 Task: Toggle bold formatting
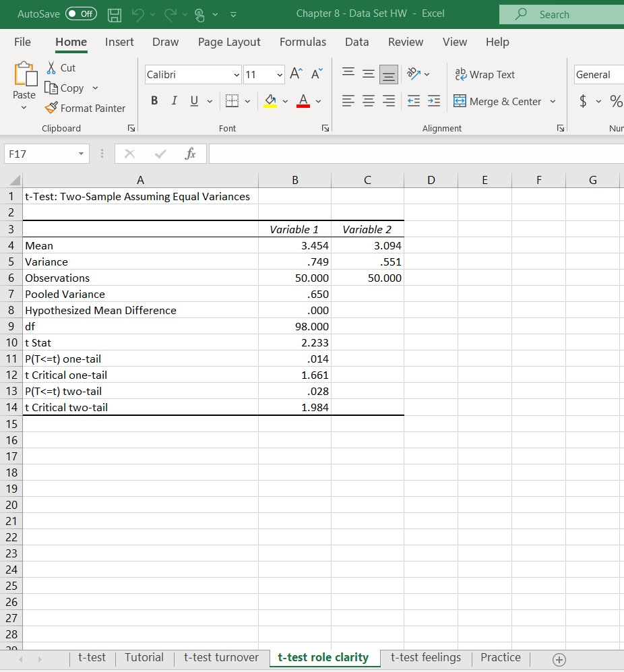coord(154,100)
